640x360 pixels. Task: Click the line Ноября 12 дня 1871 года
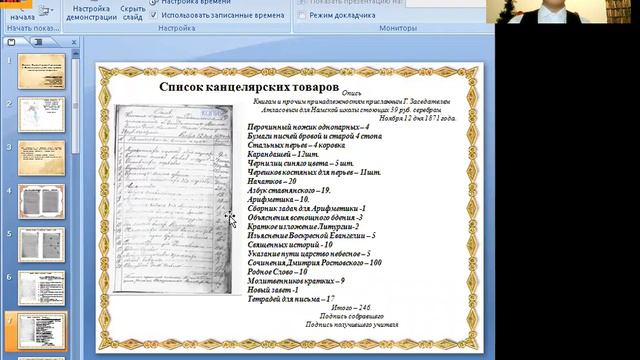point(418,118)
